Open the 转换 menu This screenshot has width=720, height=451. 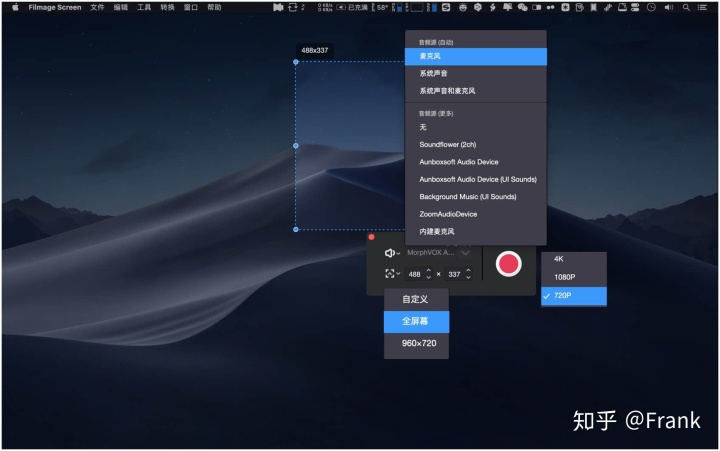168,7
